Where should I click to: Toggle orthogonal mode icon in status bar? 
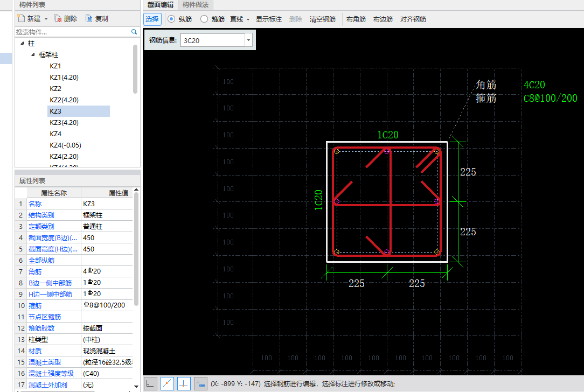point(150,383)
